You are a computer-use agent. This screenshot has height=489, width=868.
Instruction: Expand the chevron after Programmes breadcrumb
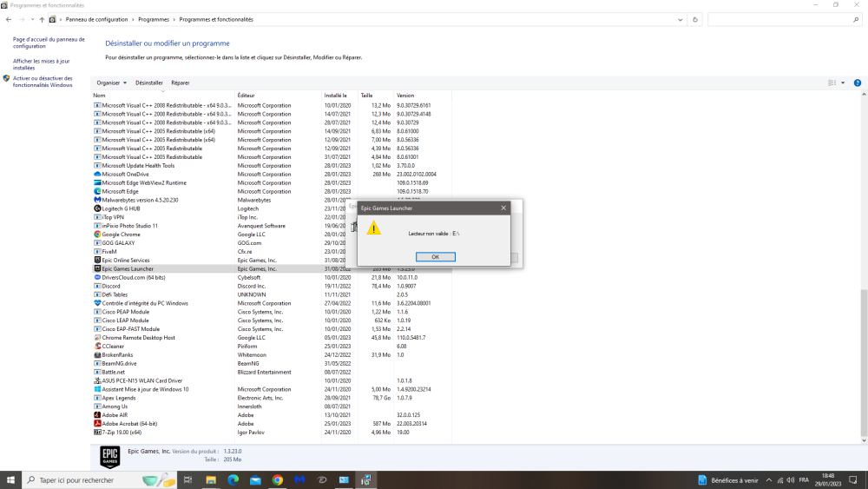click(174, 19)
